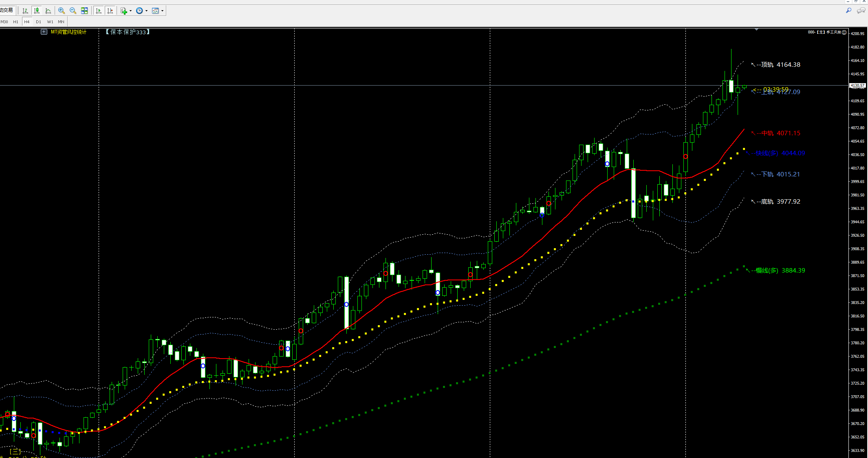Click the search magnifier at top right
The image size is (868, 458).
coord(848,11)
